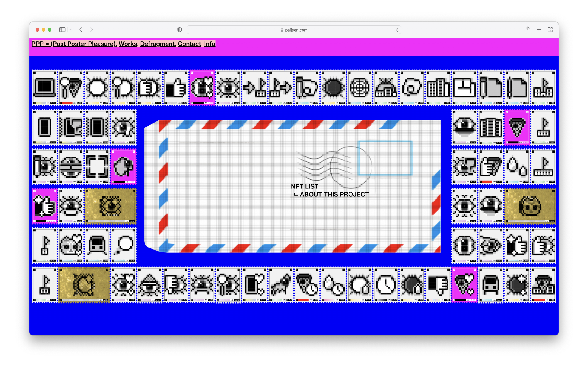The height and width of the screenshot is (368, 588).
Task: Expand the sidebar dropdown chevron
Action: click(70, 30)
